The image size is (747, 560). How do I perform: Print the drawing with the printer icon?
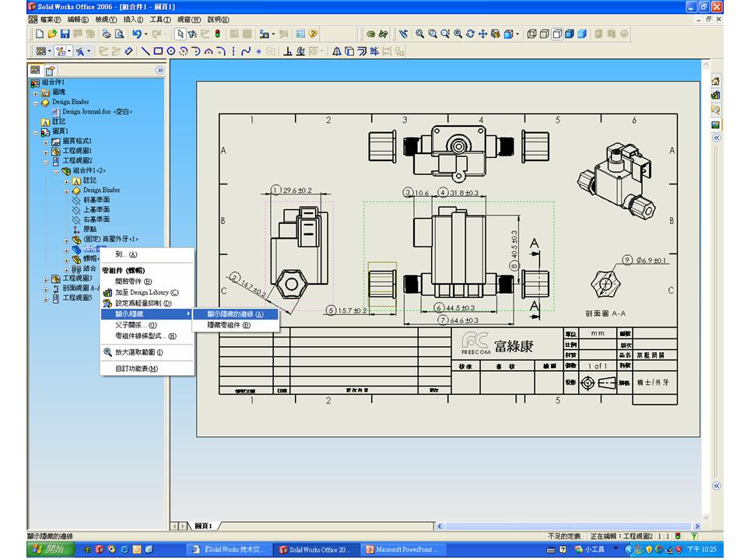pyautogui.click(x=107, y=33)
